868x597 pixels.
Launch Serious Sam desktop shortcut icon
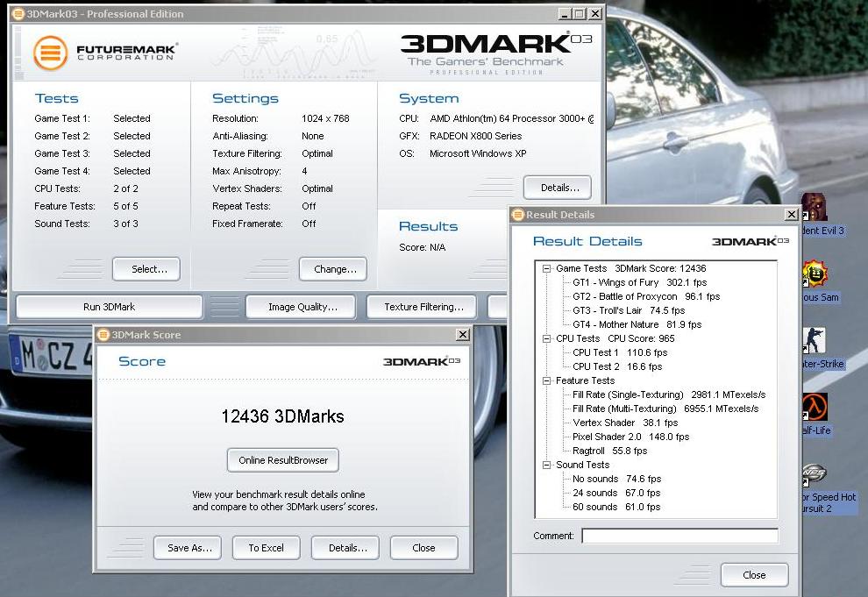pyautogui.click(x=815, y=274)
